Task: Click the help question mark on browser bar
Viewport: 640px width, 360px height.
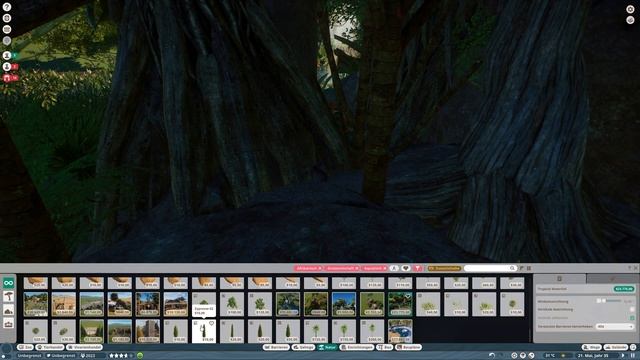Action: (x=629, y=268)
